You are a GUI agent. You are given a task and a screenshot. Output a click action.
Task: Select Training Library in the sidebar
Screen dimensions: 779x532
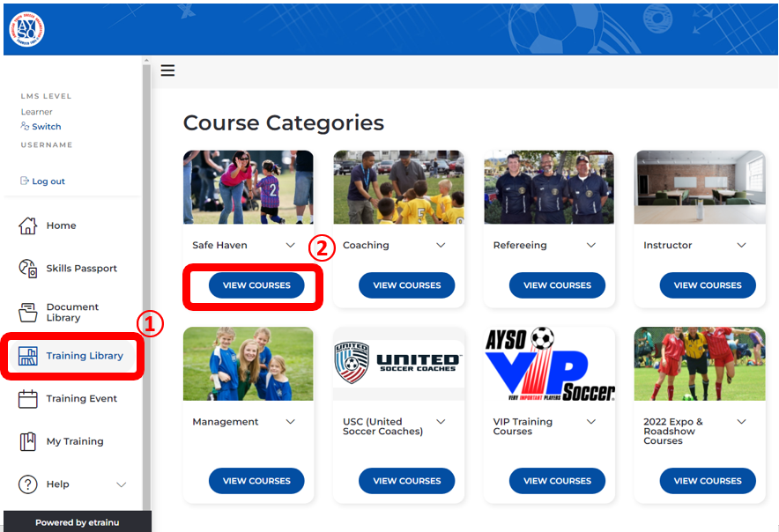[72, 356]
